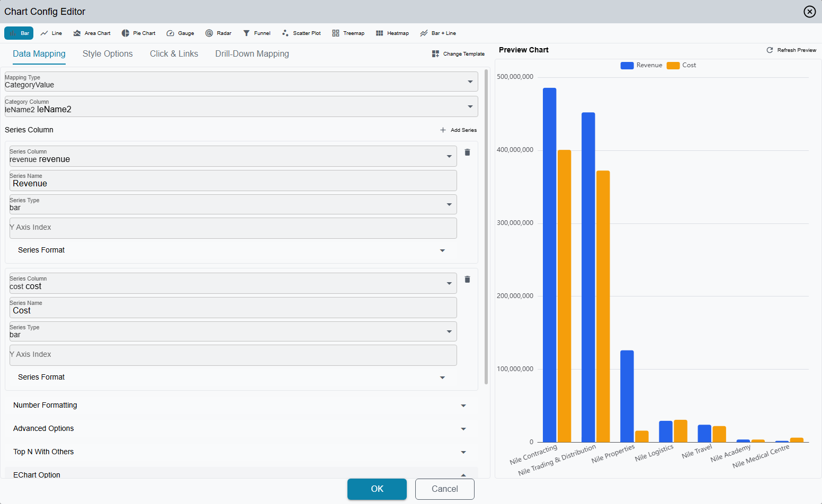Expand the Advanced Options section
Screen dimensions: 822x504
click(x=241, y=429)
